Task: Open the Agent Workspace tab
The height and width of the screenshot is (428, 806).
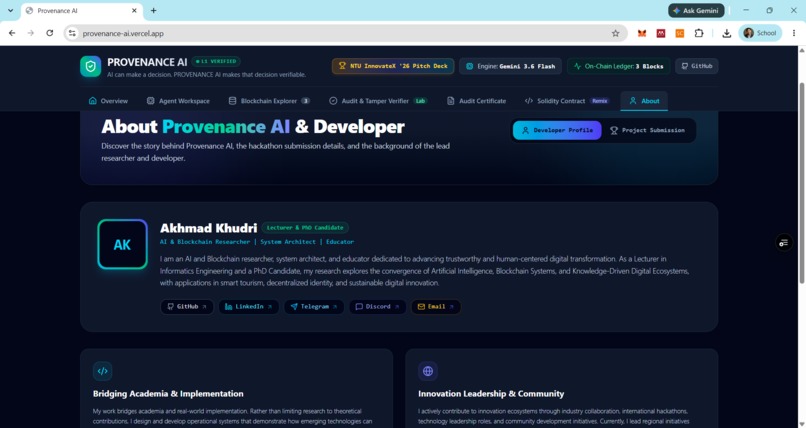Action: [178, 101]
